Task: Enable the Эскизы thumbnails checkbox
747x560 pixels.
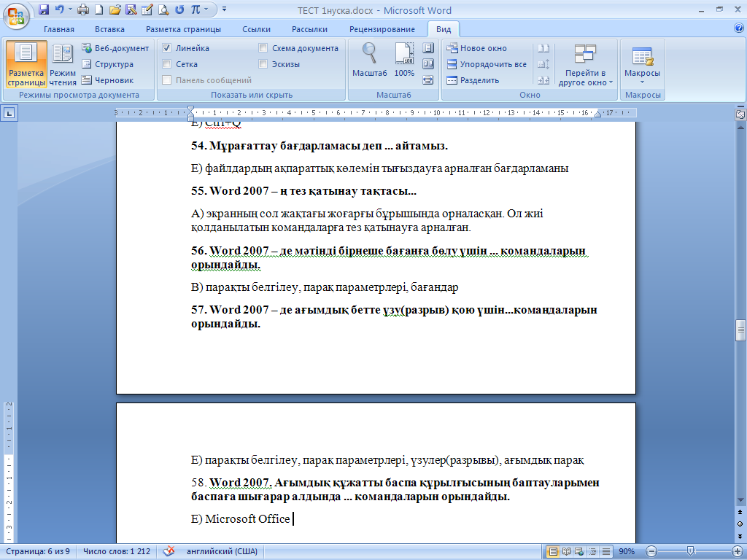Action: 263,64
